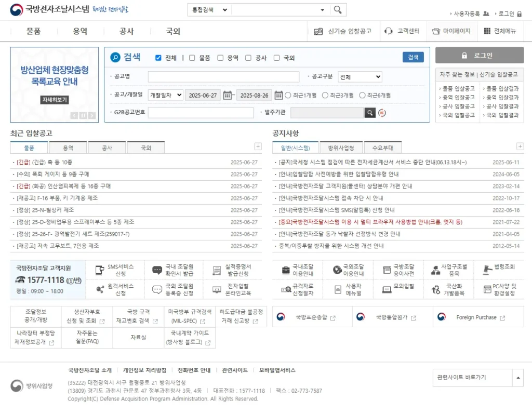Viewport: 532px width, 414px height.
Task: Open 국내 조달원 확인서 발급 icon
Action: pyautogui.click(x=157, y=270)
